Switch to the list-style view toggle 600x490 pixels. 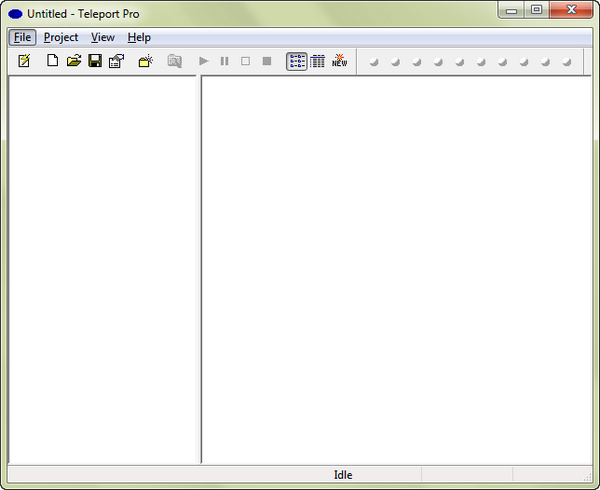coord(297,61)
